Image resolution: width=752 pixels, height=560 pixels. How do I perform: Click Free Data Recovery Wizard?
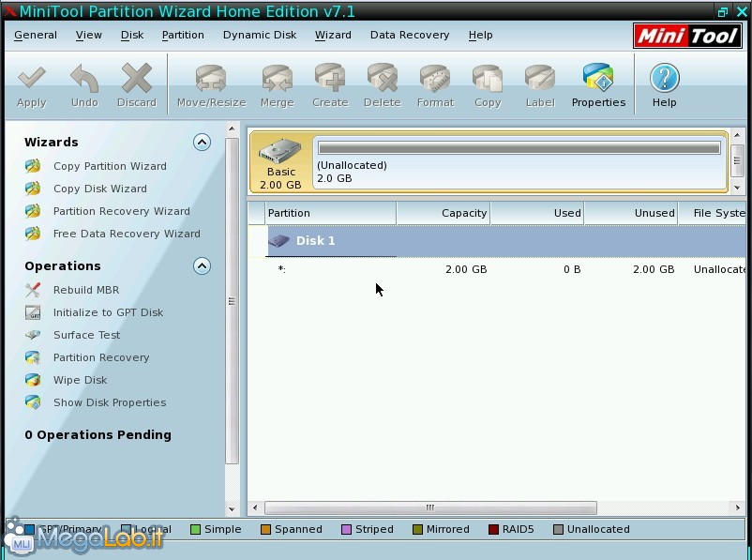(127, 234)
